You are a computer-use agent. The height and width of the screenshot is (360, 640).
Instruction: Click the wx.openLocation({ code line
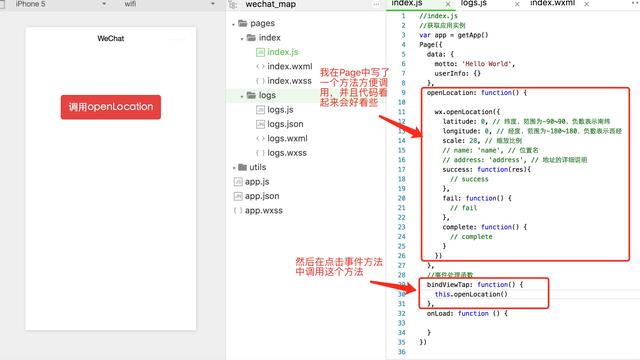point(467,112)
